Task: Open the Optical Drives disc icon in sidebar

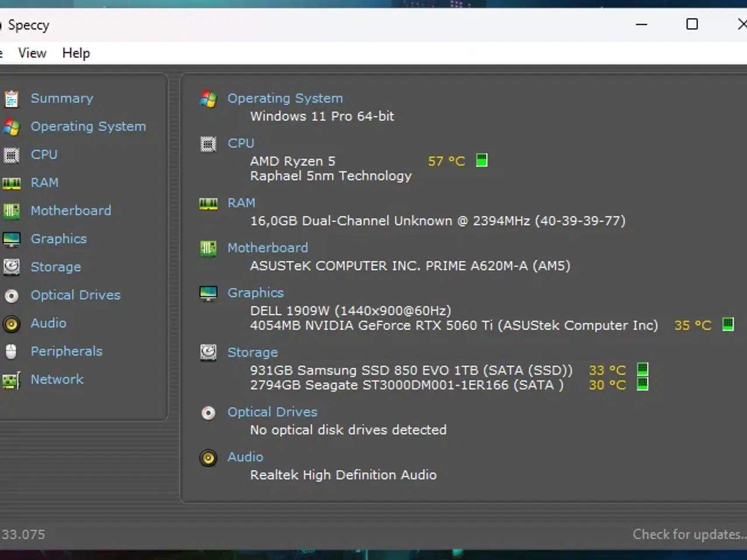Action: pos(11,295)
